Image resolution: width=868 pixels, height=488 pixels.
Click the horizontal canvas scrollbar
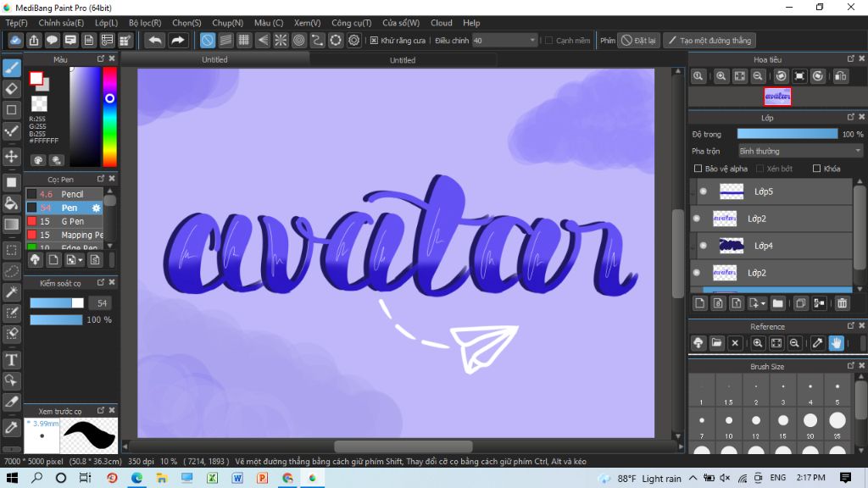click(x=403, y=446)
